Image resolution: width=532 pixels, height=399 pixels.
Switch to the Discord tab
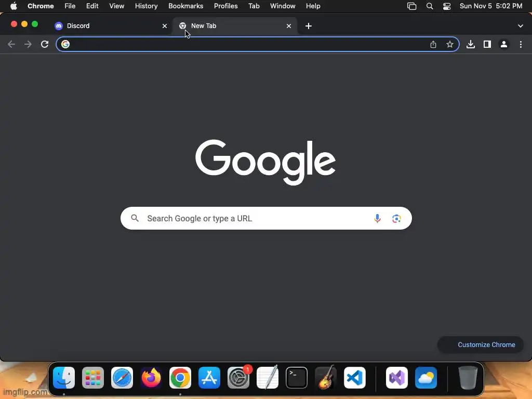click(x=111, y=26)
